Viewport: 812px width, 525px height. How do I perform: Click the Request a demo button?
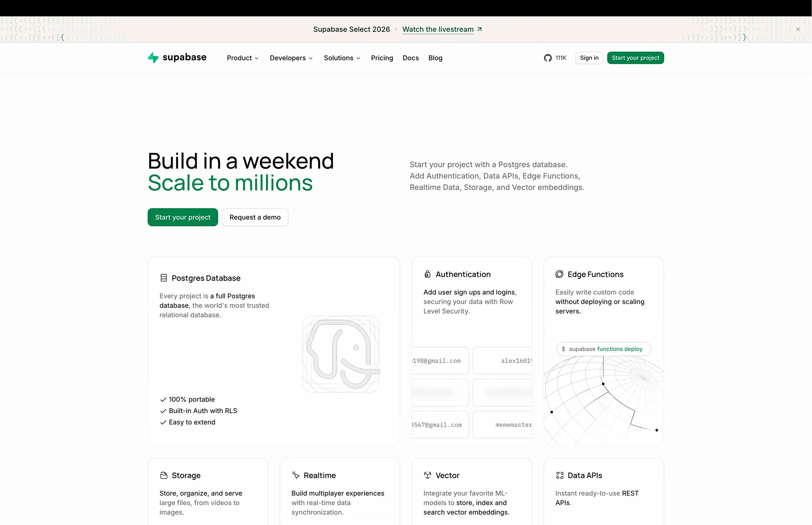(255, 217)
